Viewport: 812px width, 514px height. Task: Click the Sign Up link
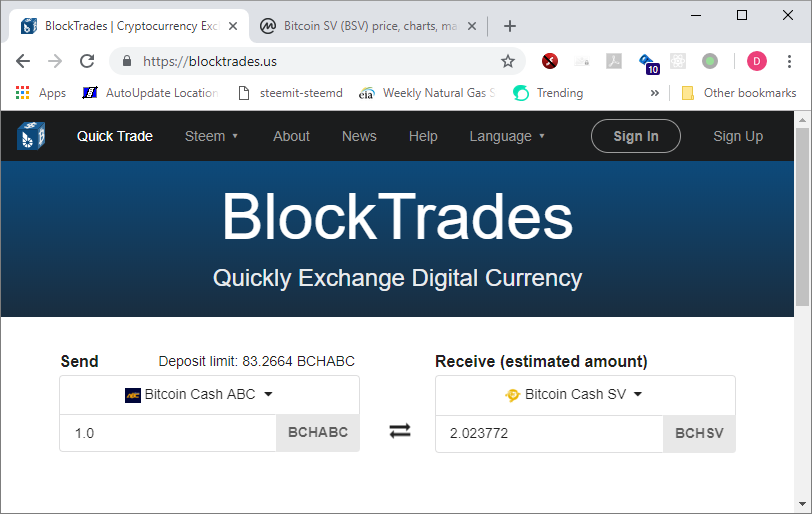pyautogui.click(x=738, y=136)
